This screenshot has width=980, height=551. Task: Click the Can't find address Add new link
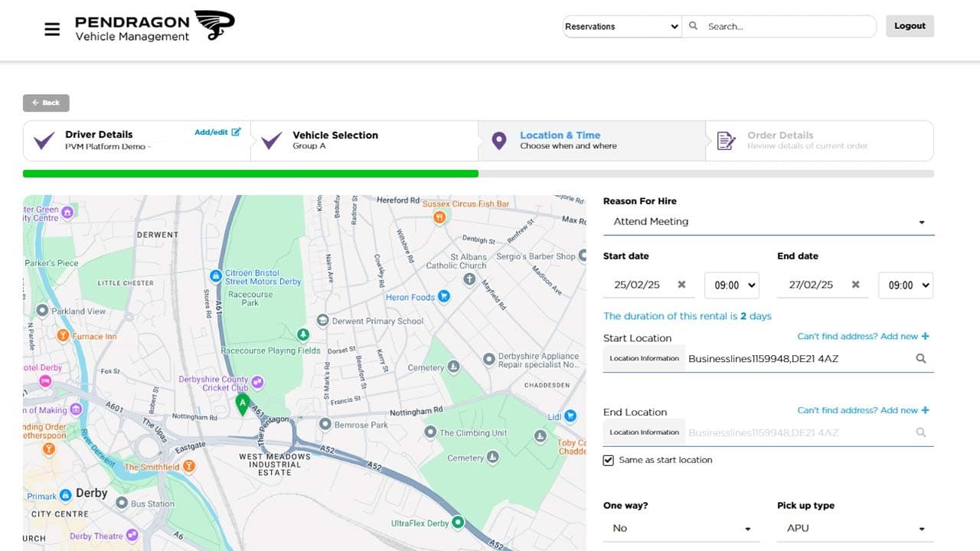(864, 336)
